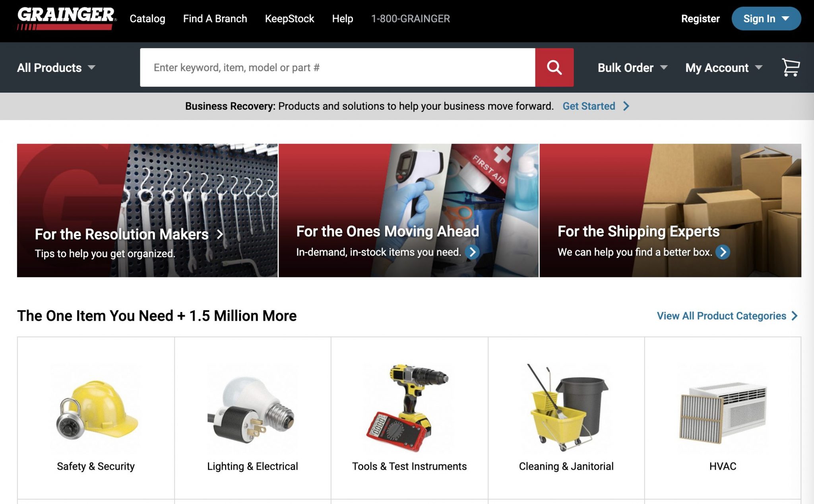Viewport: 814px width, 504px height.
Task: Click 'In-demand, in-stock items you need.' text
Action: click(x=378, y=252)
